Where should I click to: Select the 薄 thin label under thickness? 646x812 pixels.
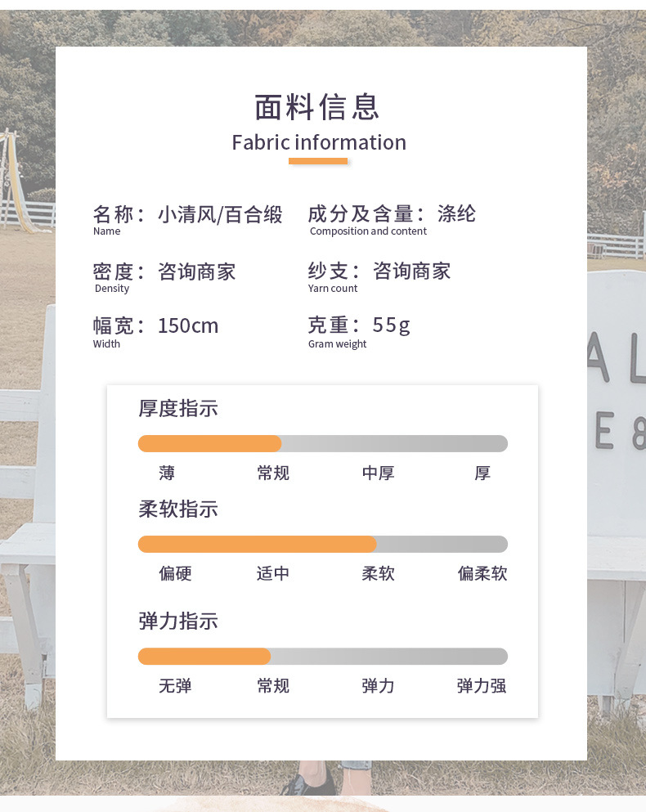click(167, 473)
